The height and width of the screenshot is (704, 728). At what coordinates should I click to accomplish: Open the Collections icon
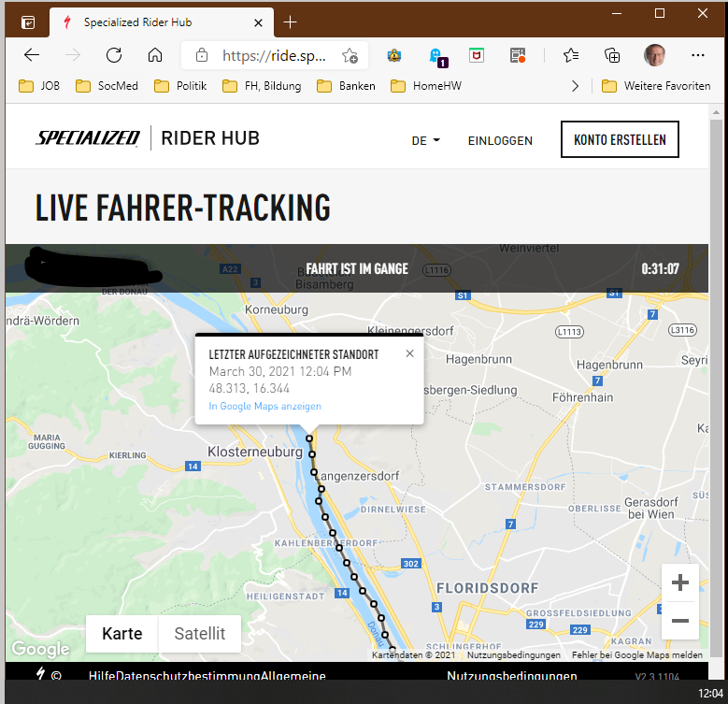tap(612, 56)
